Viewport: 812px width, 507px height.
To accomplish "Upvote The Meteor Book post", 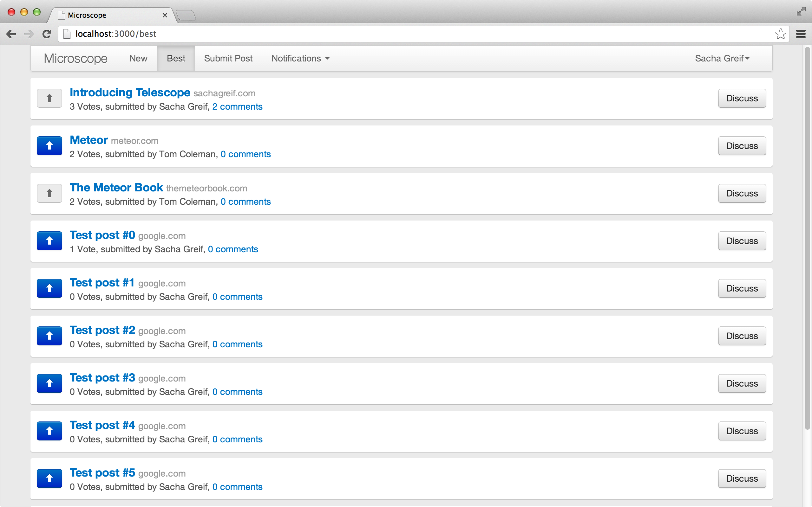I will click(x=49, y=193).
